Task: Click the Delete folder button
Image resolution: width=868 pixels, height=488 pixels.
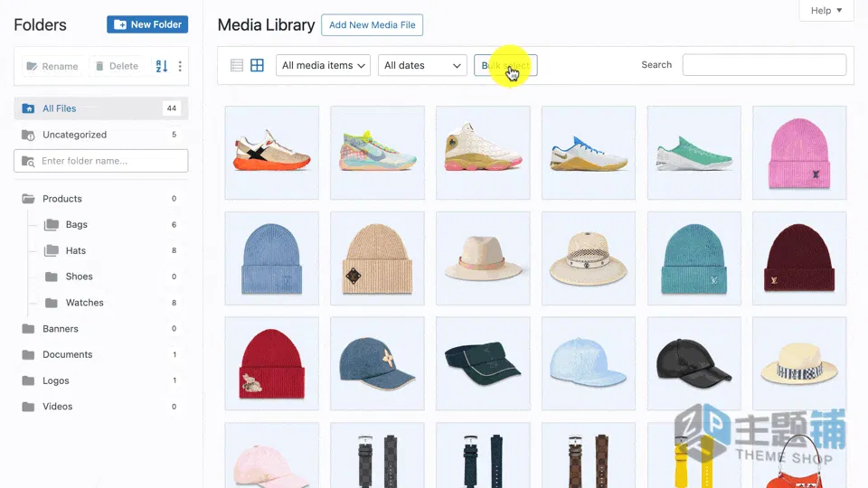Action: coord(117,66)
